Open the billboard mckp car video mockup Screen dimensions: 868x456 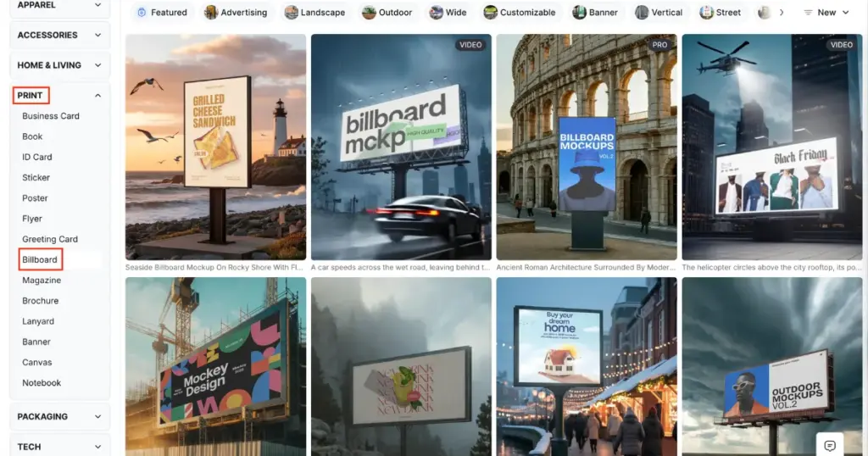[x=401, y=147]
